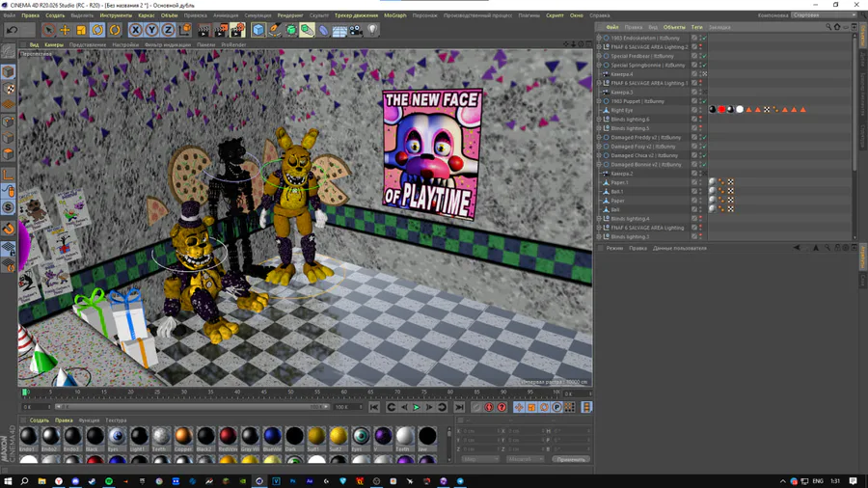Toggle Z axis lock

(168, 30)
